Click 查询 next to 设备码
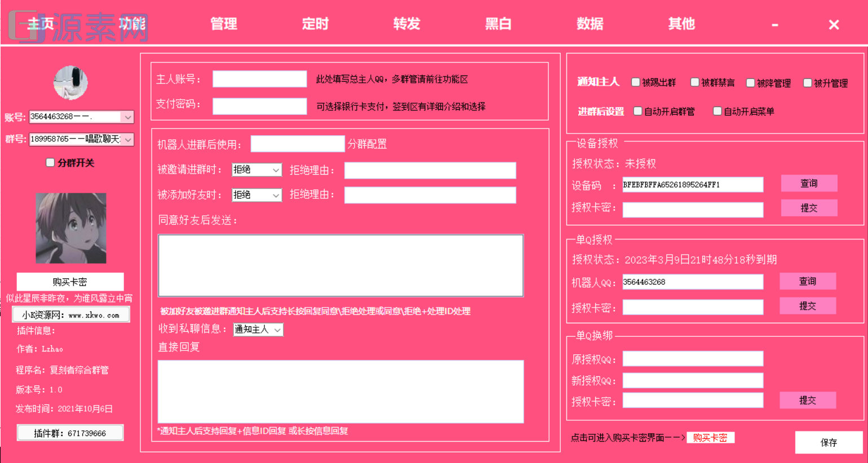This screenshot has height=463, width=868. tap(809, 183)
